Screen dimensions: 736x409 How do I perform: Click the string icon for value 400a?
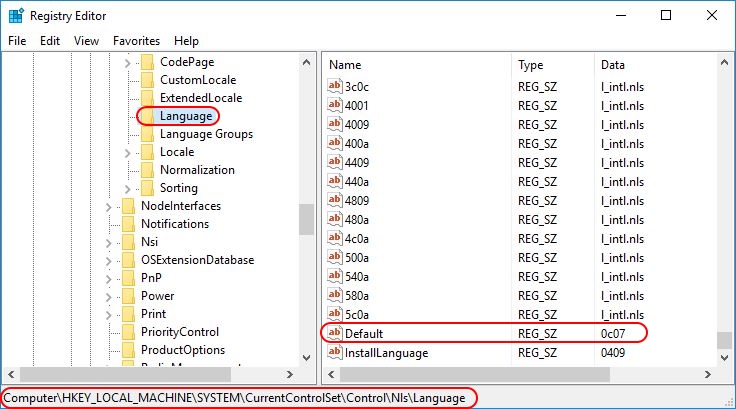[x=335, y=143]
